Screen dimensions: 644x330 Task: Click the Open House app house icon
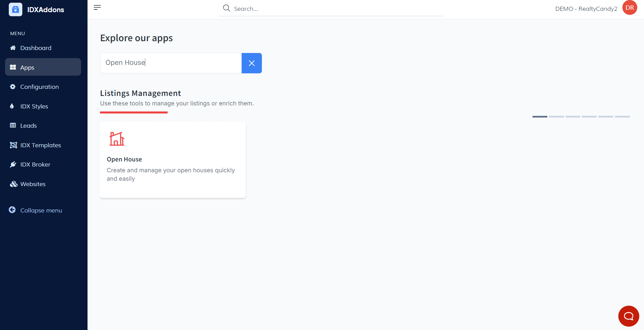(117, 139)
